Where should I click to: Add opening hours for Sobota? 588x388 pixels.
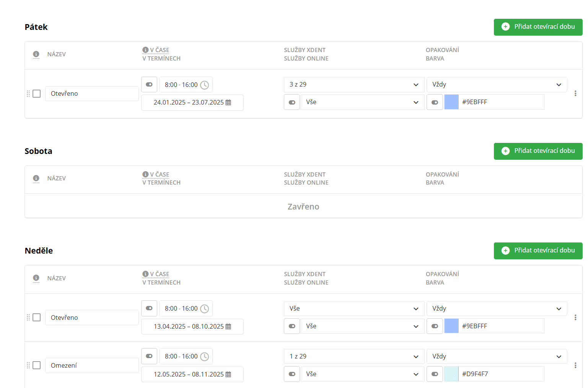click(x=538, y=151)
